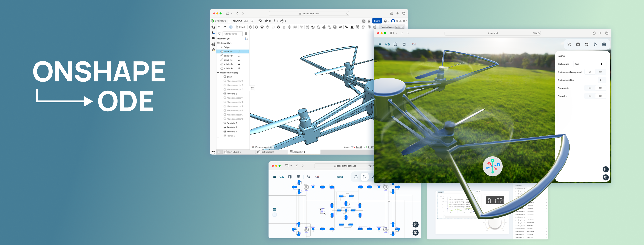Click the AI assistant icon in O-DE viewer
This screenshot has height=245, width=644.
click(x=414, y=44)
